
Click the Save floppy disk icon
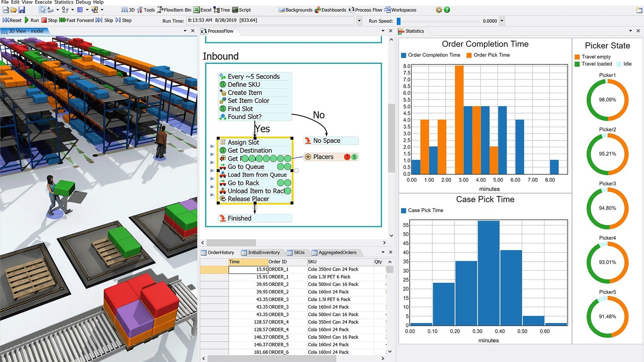tap(22, 10)
